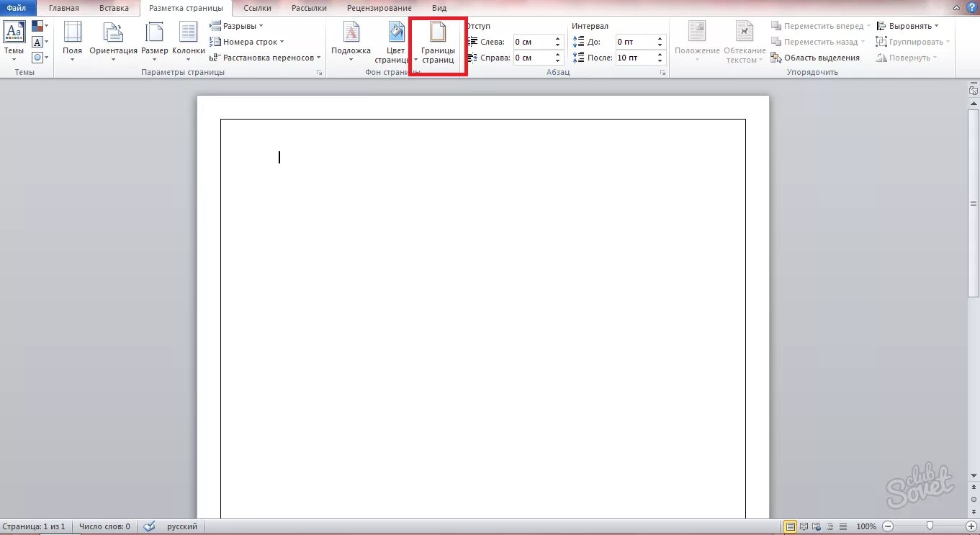The width and height of the screenshot is (980, 535).
Task: Switch to the Рассылки tab
Action: 309,8
